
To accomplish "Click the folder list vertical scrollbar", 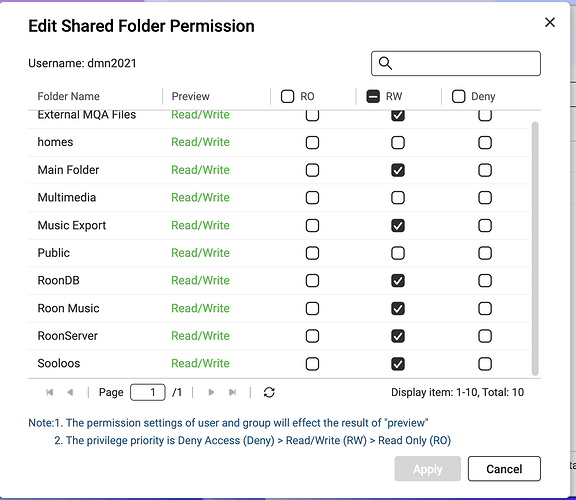I will [x=535, y=249].
